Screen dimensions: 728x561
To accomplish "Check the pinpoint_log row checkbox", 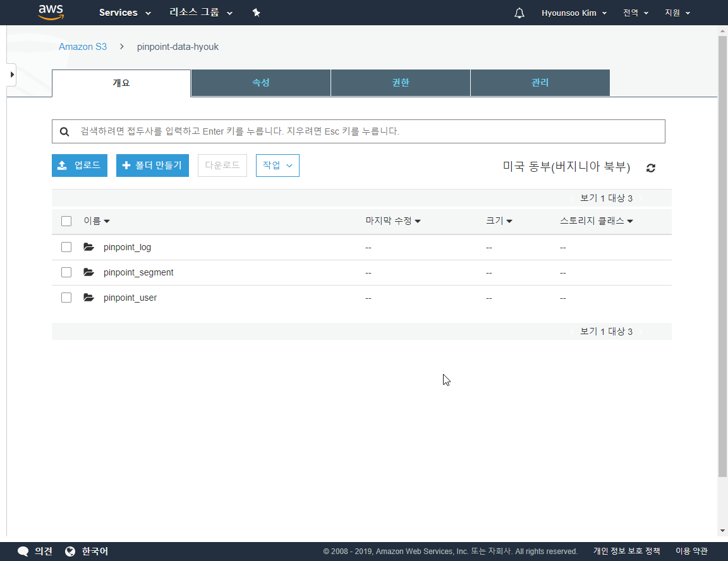I will (66, 247).
